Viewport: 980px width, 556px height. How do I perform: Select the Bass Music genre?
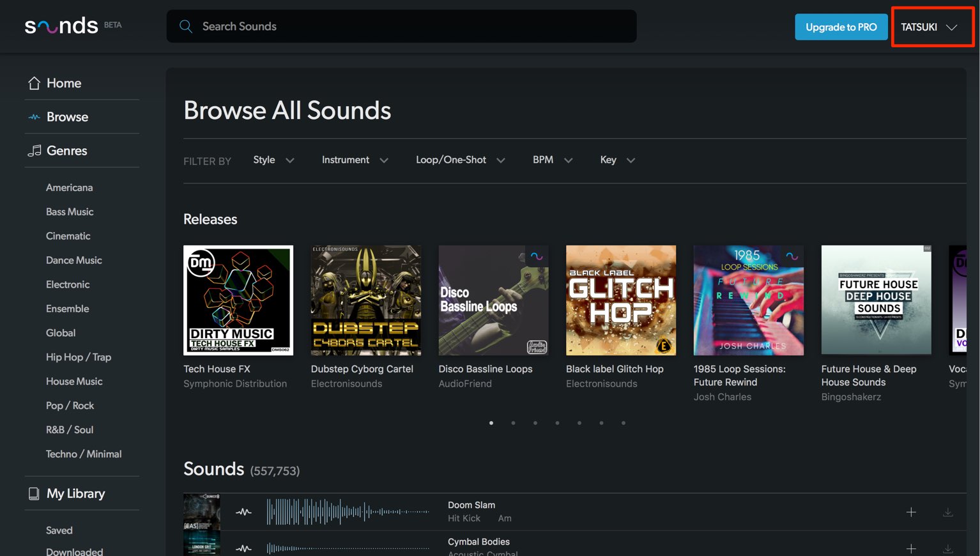click(x=70, y=212)
